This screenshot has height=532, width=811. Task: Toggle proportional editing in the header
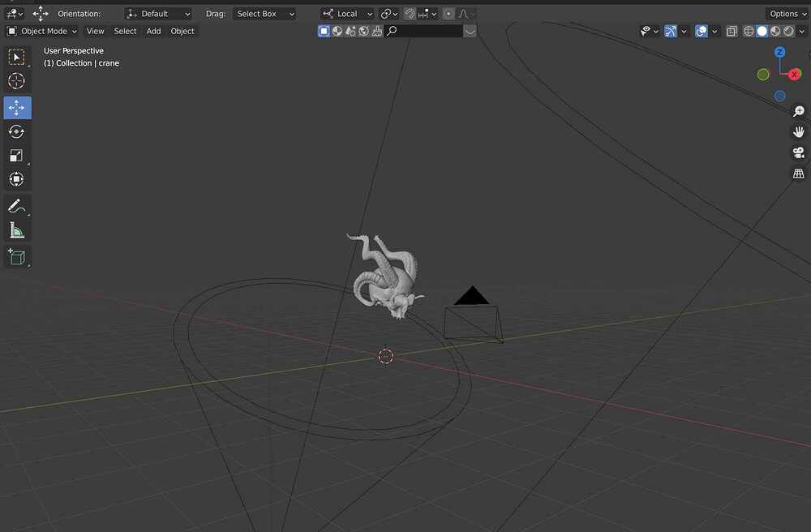448,14
